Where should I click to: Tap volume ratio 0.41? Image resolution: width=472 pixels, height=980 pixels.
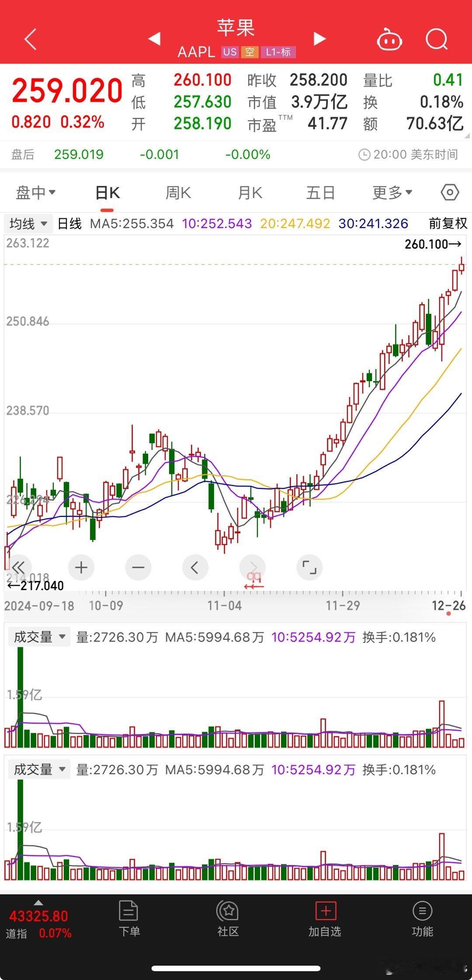point(448,80)
